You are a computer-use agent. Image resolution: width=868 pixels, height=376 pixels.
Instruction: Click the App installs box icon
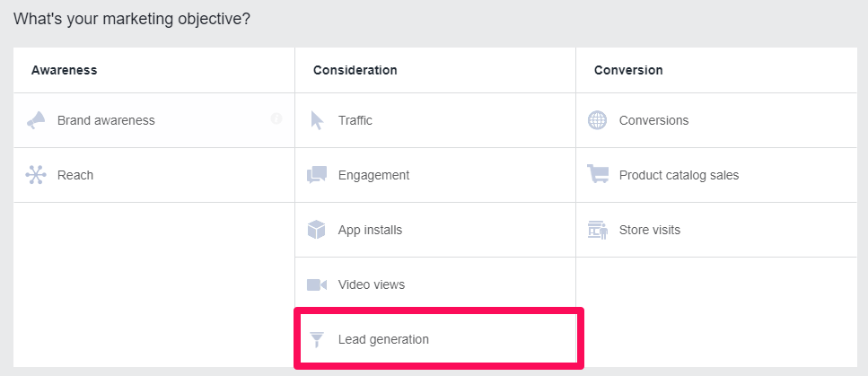pos(316,230)
